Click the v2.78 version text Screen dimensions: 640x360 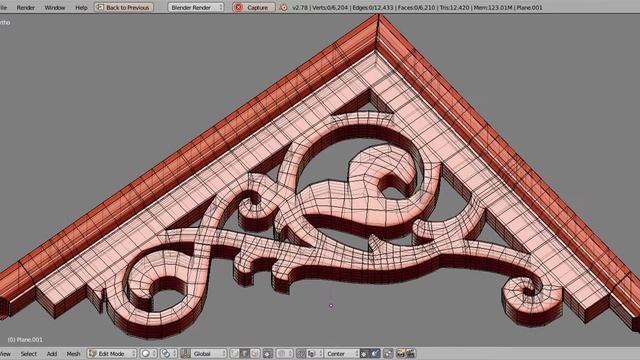click(300, 7)
